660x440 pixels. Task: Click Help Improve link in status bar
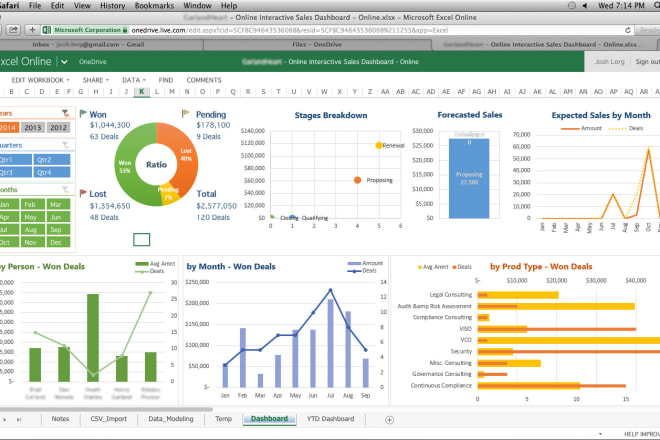[641, 434]
